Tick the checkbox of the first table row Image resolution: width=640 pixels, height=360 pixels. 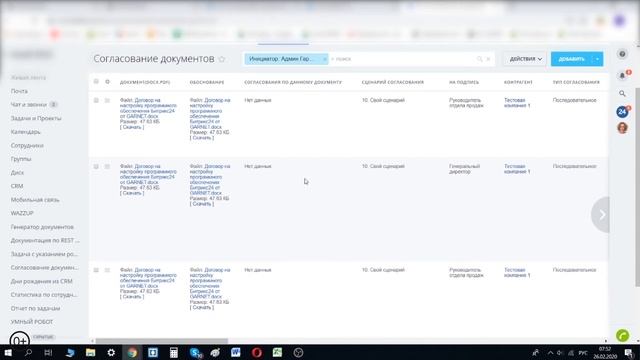[96, 100]
